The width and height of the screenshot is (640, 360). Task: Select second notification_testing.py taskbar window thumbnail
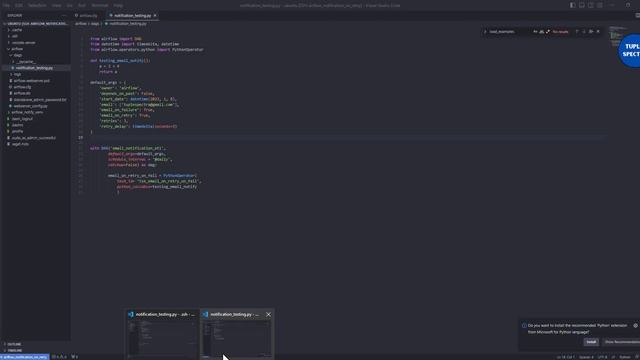(237, 333)
